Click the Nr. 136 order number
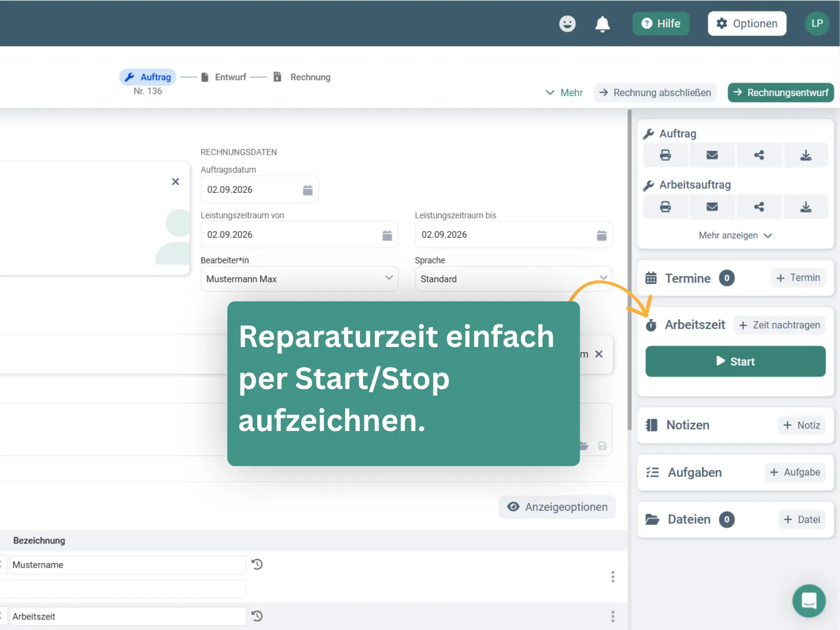 tap(148, 91)
